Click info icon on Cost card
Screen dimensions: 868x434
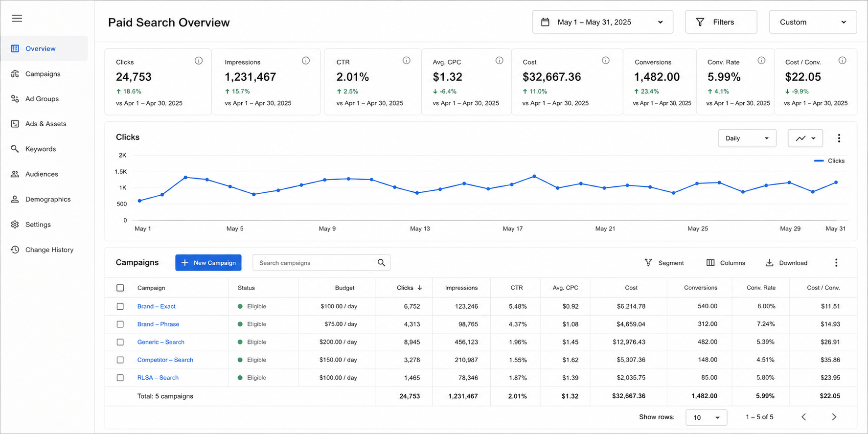point(606,61)
